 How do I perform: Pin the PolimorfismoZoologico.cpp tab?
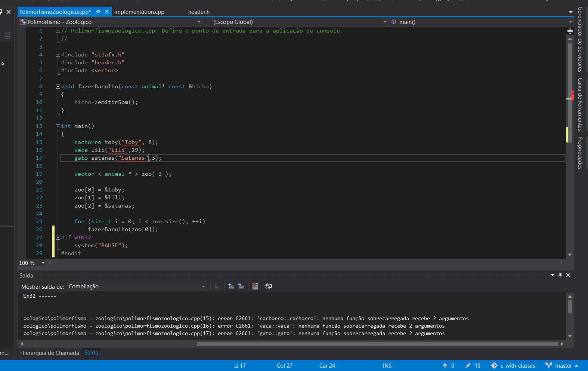[98, 12]
